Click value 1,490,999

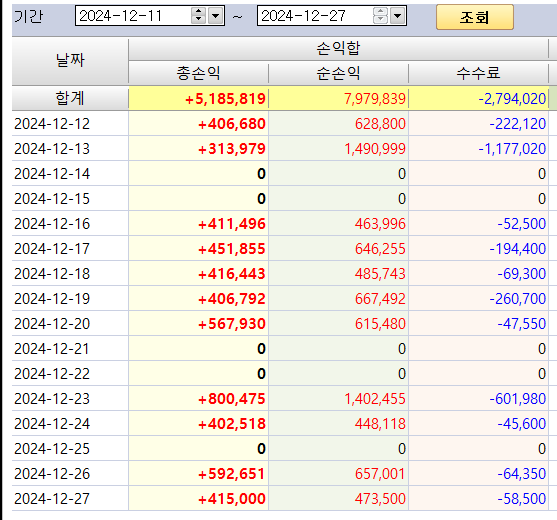pos(375,149)
